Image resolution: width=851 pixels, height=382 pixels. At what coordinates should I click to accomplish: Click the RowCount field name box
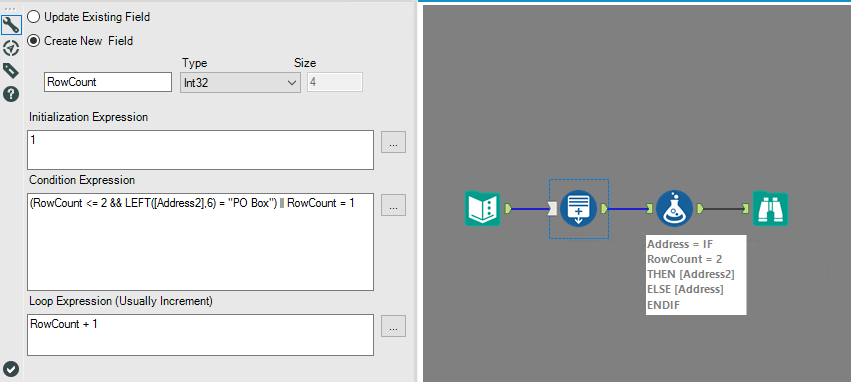[x=107, y=82]
